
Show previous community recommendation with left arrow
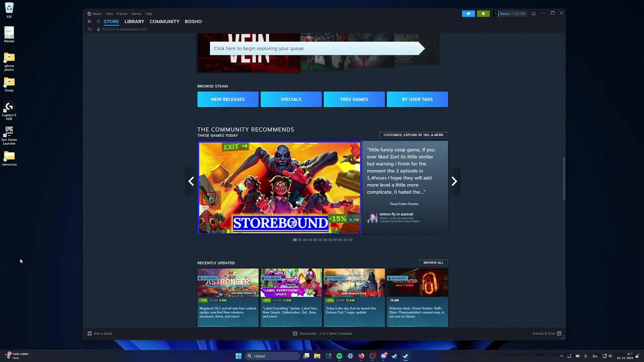(191, 182)
